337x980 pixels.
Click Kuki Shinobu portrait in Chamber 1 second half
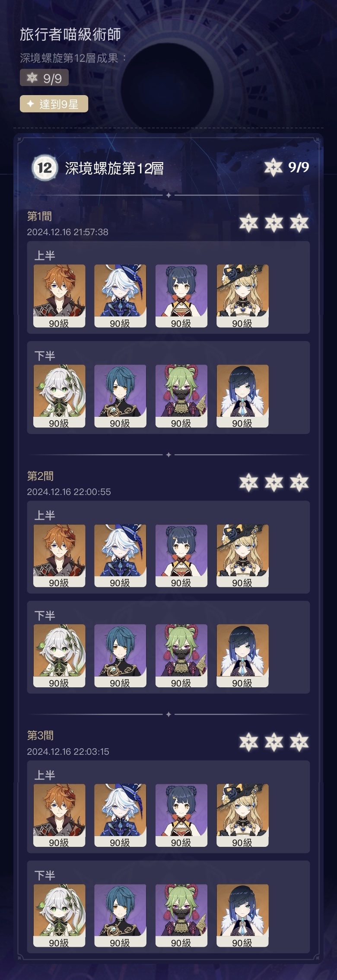click(181, 396)
